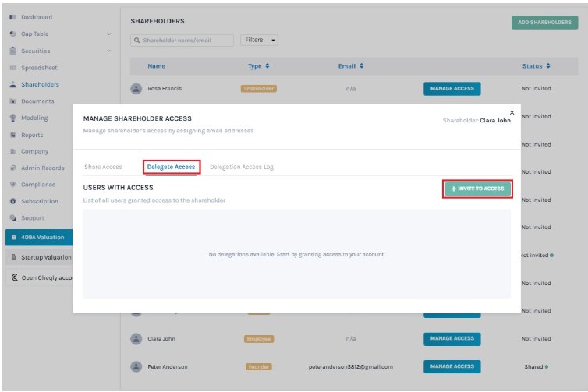The width and height of the screenshot is (588, 392).
Task: Open the Filters dropdown
Action: click(x=259, y=40)
